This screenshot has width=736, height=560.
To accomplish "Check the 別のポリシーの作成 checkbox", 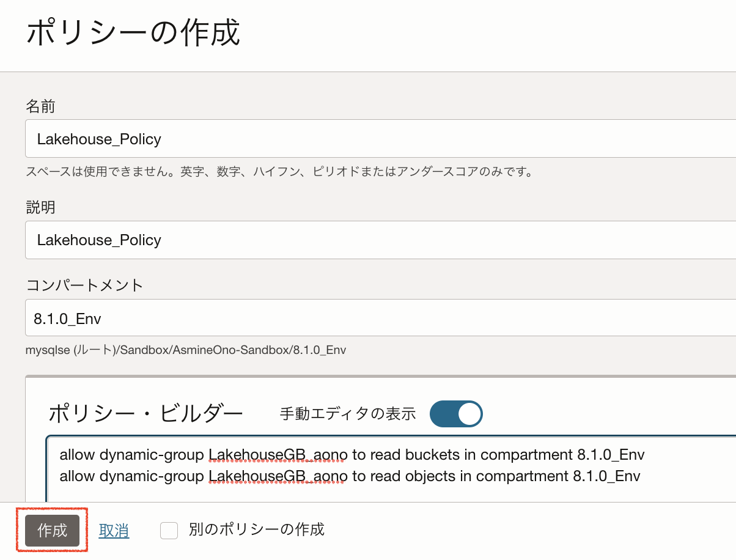I will click(169, 531).
